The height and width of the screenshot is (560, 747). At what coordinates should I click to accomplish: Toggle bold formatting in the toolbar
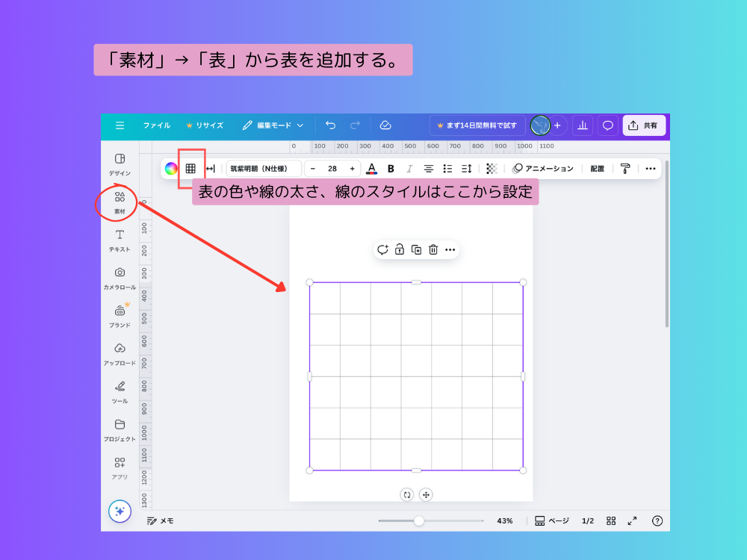390,168
